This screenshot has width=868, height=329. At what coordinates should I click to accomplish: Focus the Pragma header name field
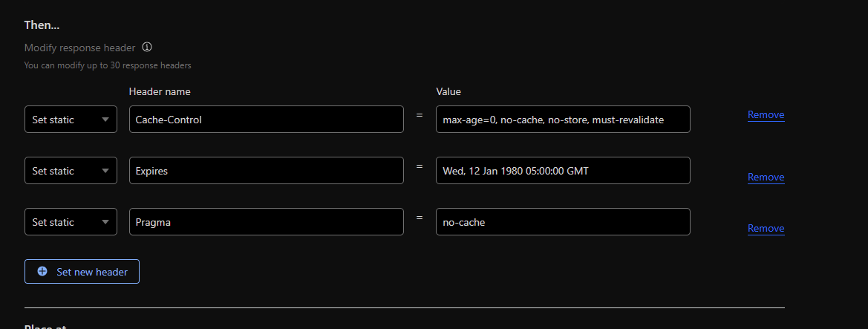tap(266, 222)
